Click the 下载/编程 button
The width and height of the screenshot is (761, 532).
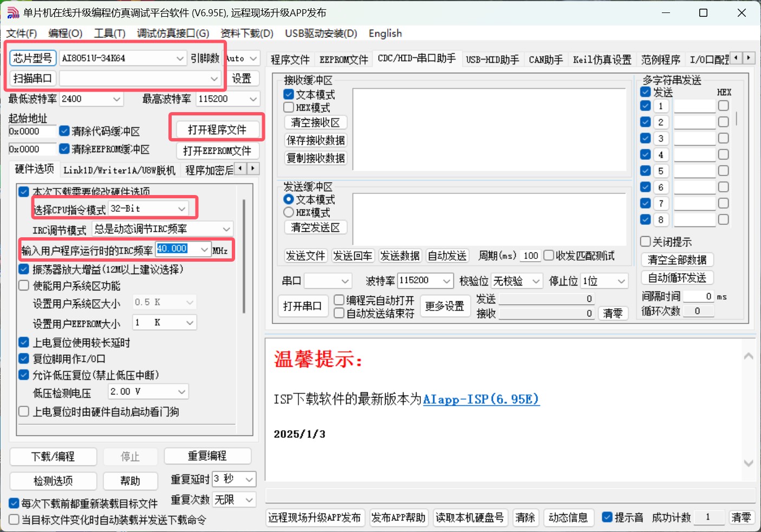click(53, 456)
